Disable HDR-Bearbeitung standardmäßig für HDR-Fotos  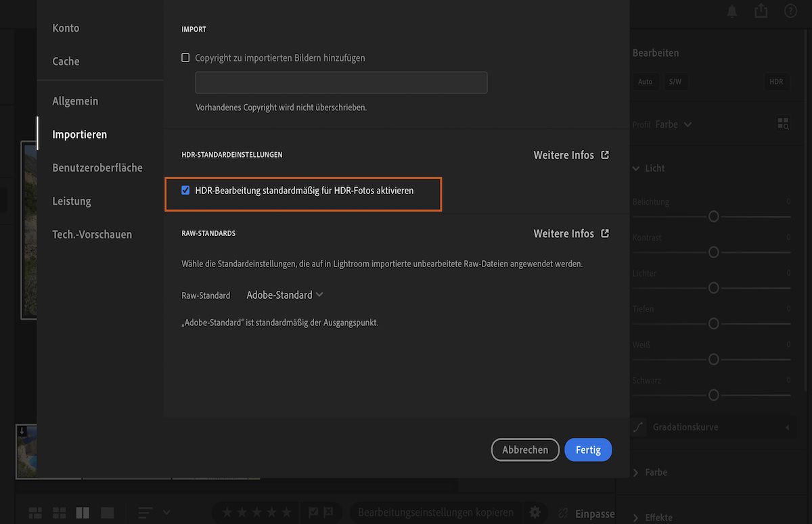point(185,190)
